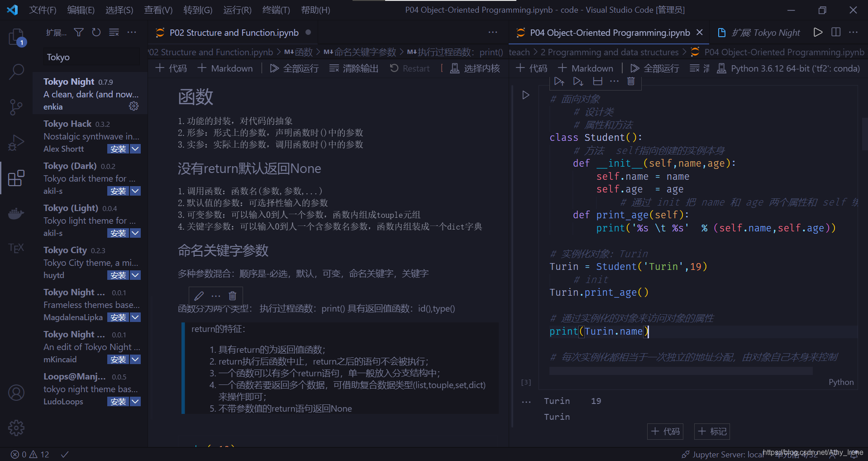Clear extension search results
This screenshot has width=868, height=461.
point(114,32)
